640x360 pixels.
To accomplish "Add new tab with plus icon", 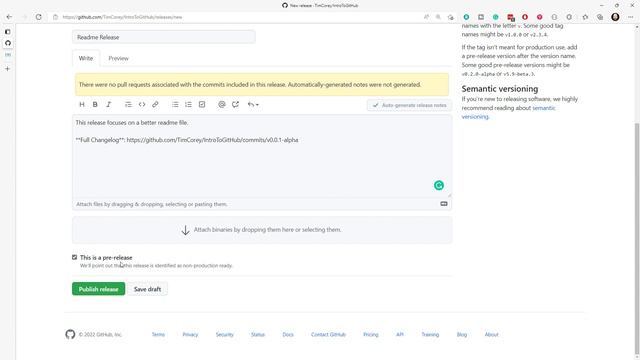I will click(x=7, y=69).
